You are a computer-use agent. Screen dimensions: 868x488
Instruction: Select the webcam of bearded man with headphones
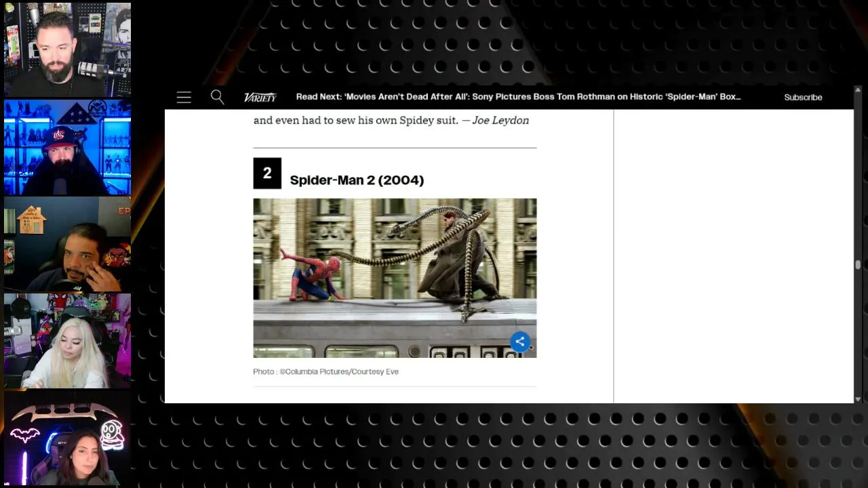[x=67, y=49]
